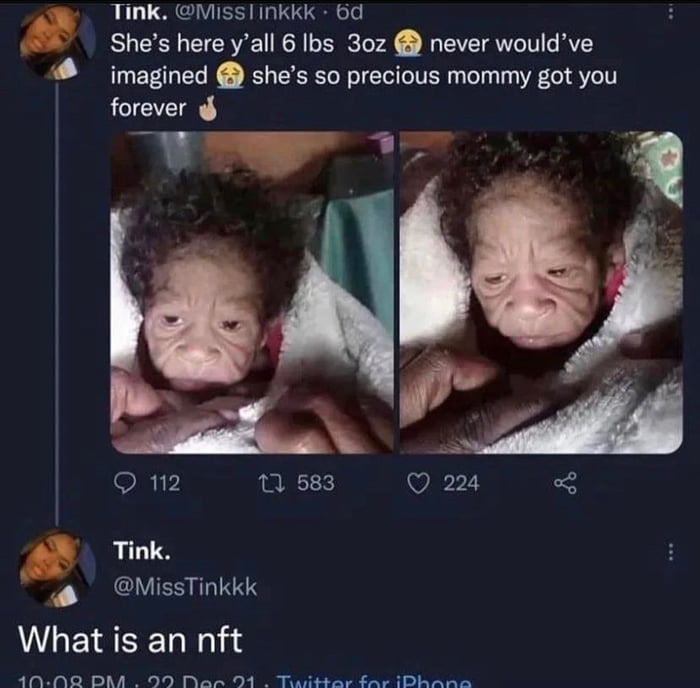
Task: Open three-dot menu on top tweet
Action: click(x=670, y=12)
